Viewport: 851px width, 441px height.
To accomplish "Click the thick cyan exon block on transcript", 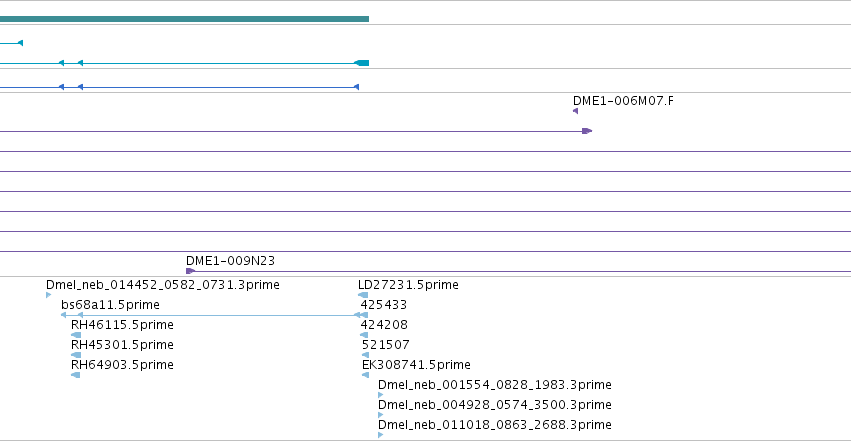I will coord(362,63).
